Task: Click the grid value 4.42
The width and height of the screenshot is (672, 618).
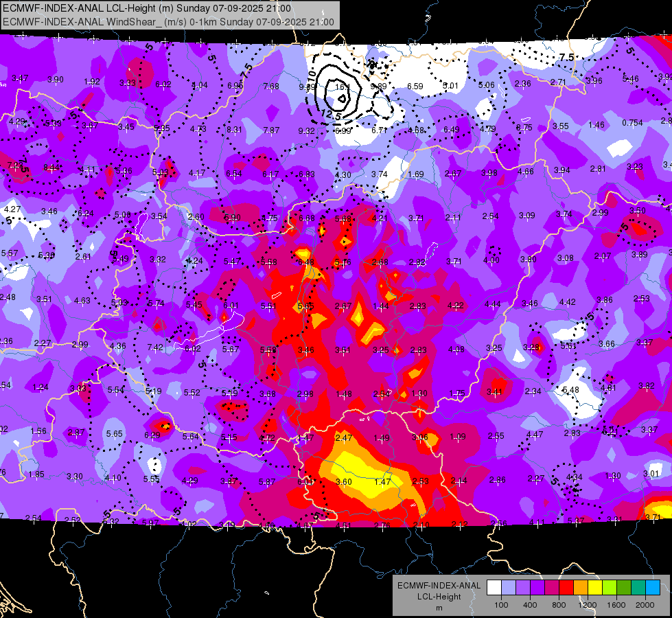Action: (x=567, y=302)
